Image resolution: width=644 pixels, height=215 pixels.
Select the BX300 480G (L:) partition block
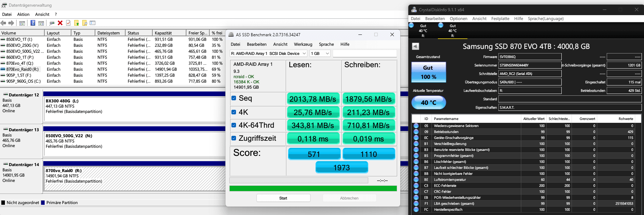tap(134, 109)
